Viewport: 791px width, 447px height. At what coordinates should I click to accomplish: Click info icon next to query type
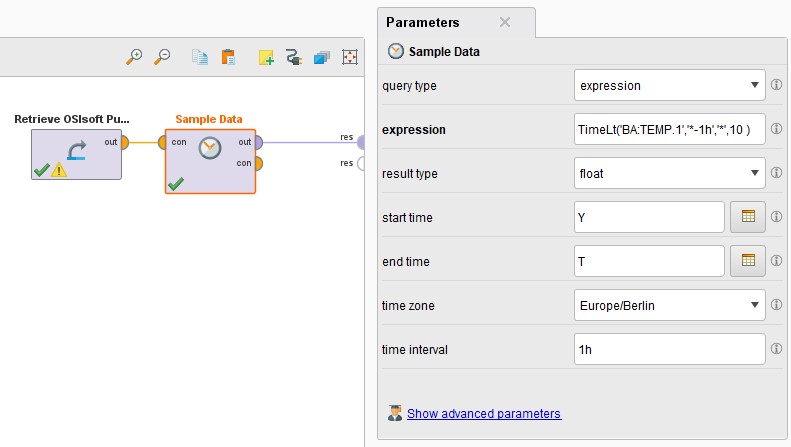(777, 86)
